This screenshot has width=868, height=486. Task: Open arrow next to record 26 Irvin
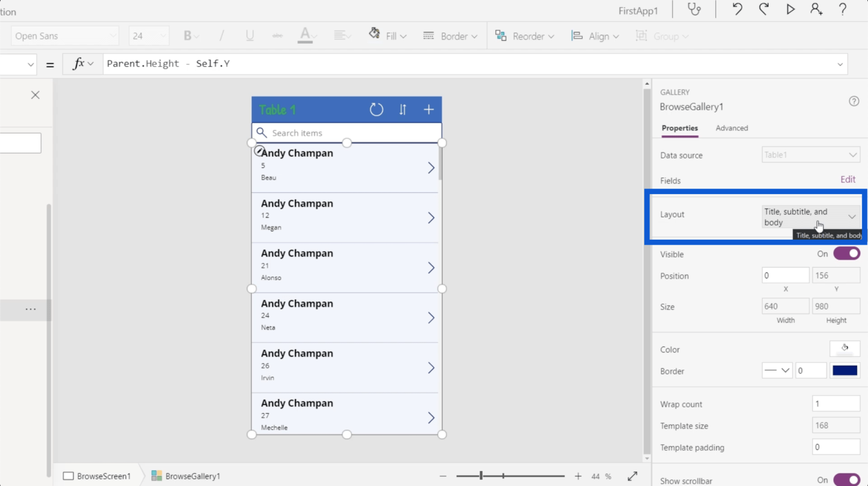coord(431,368)
